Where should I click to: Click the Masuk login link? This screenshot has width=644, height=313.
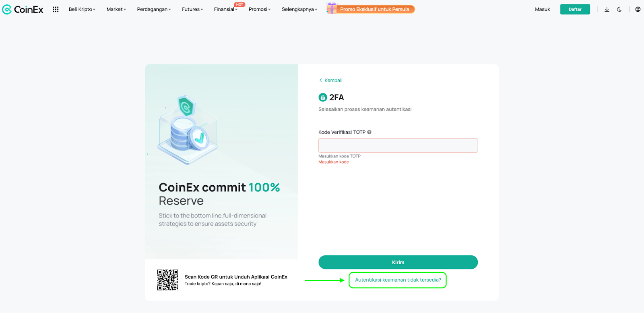(542, 9)
